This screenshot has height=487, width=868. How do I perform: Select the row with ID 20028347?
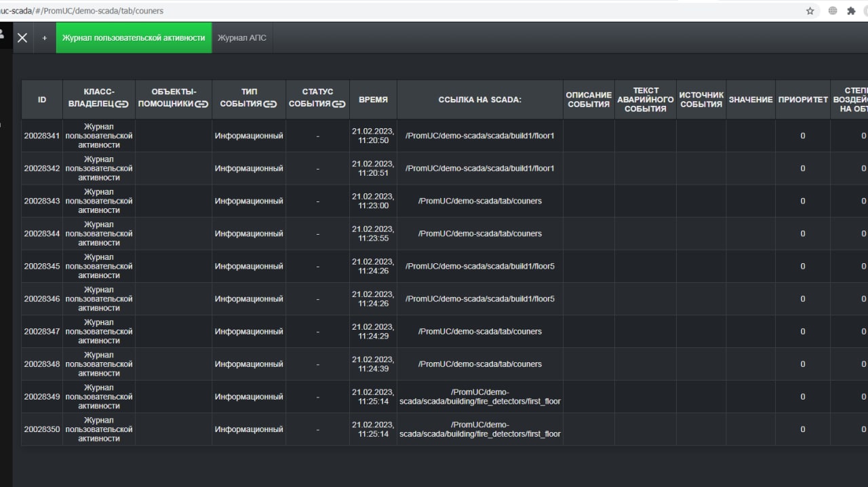pos(42,331)
